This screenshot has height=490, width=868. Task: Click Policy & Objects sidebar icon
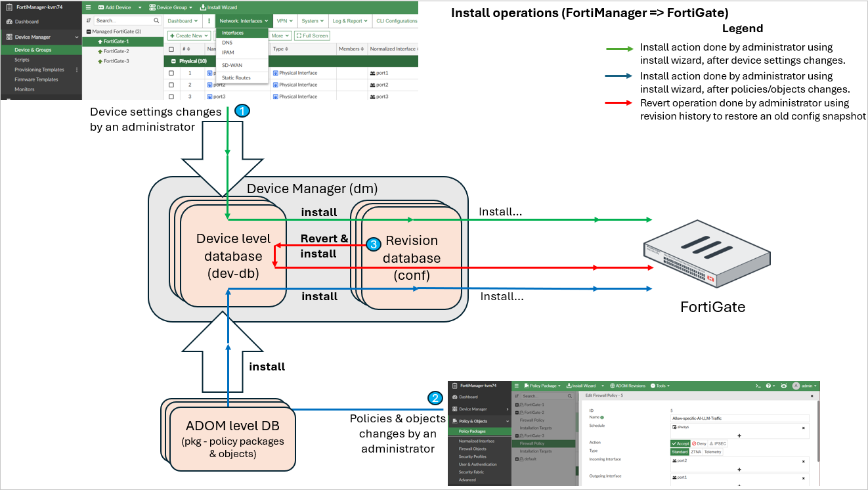click(x=455, y=421)
